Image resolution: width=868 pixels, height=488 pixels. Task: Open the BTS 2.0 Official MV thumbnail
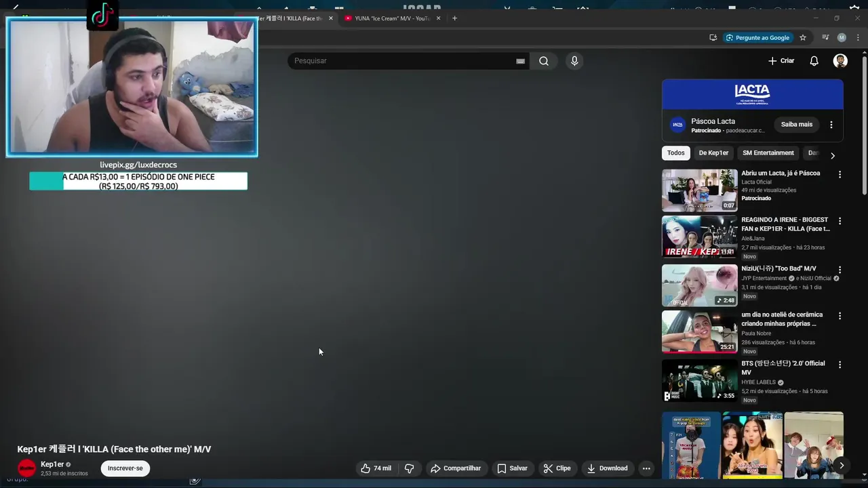click(699, 380)
